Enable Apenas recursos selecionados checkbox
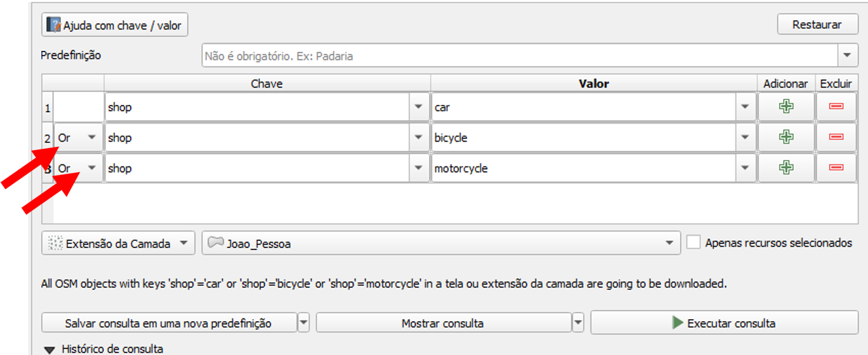The width and height of the screenshot is (868, 355). 694,243
